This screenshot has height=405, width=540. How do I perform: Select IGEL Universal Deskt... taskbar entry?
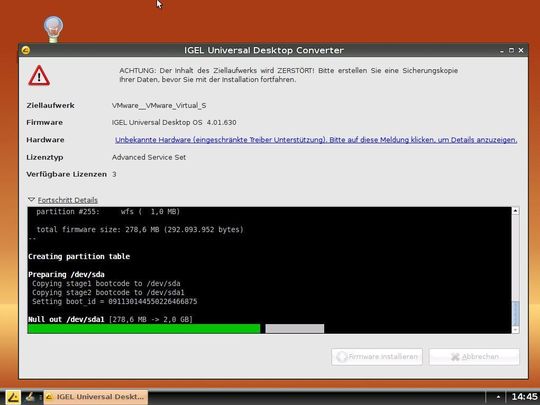tap(96, 397)
